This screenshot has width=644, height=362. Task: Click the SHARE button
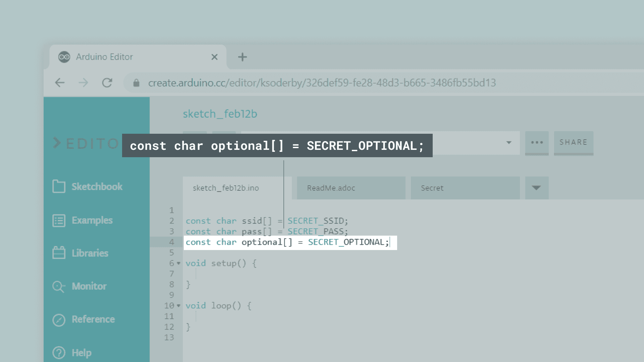click(x=573, y=142)
